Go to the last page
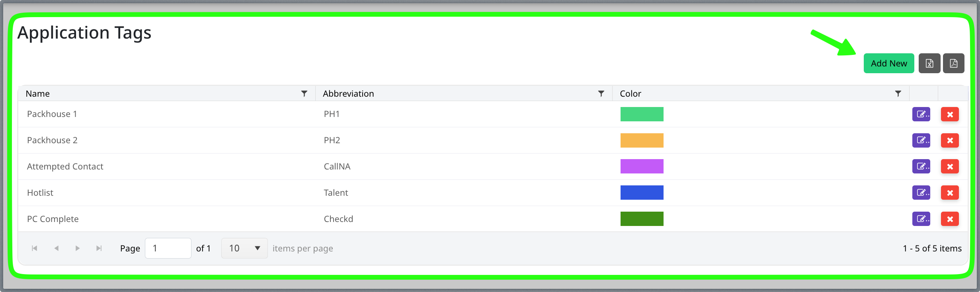Viewport: 980px width, 292px height. [x=99, y=248]
